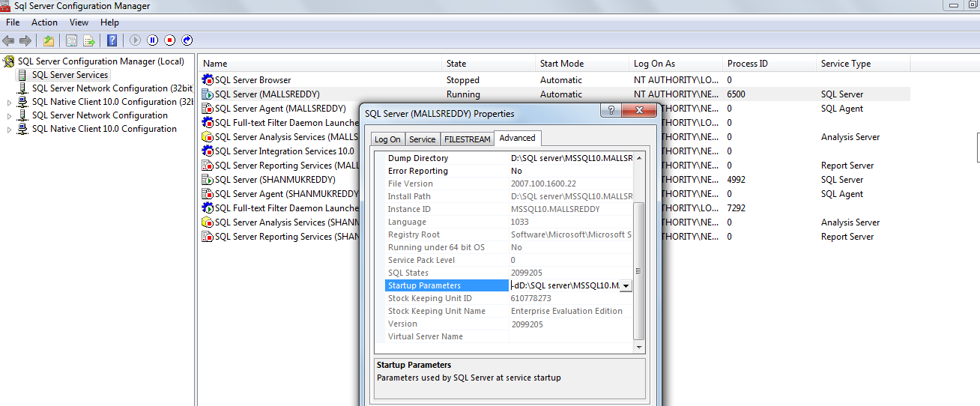Click the Pause Service toolbar icon
This screenshot has height=406, width=980.
coord(153,40)
